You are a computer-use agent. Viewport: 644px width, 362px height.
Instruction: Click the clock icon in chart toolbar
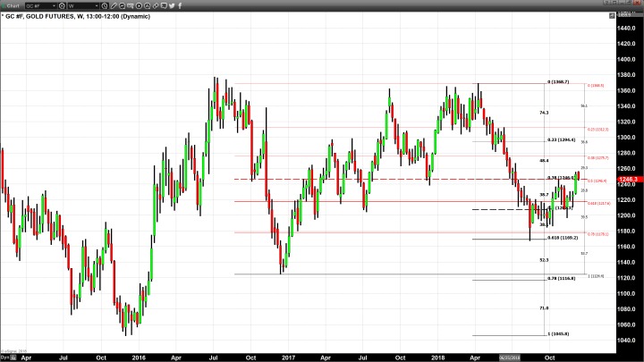[105, 5]
